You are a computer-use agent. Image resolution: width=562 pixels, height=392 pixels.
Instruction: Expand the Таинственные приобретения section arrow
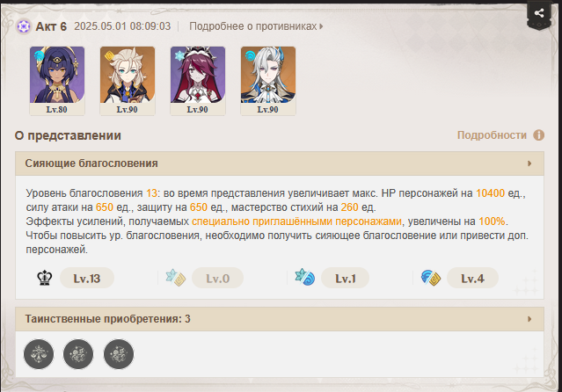click(529, 319)
